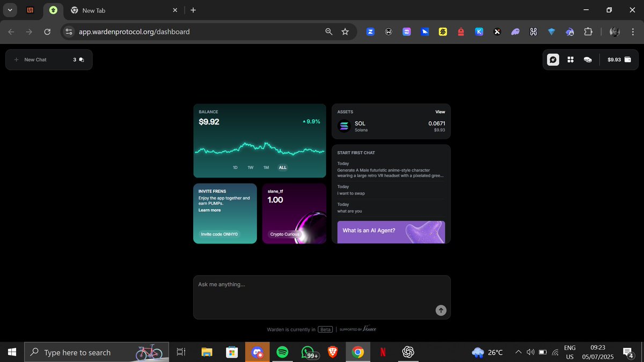644x362 pixels.
Task: Start a New Chat
Action: (x=31, y=60)
